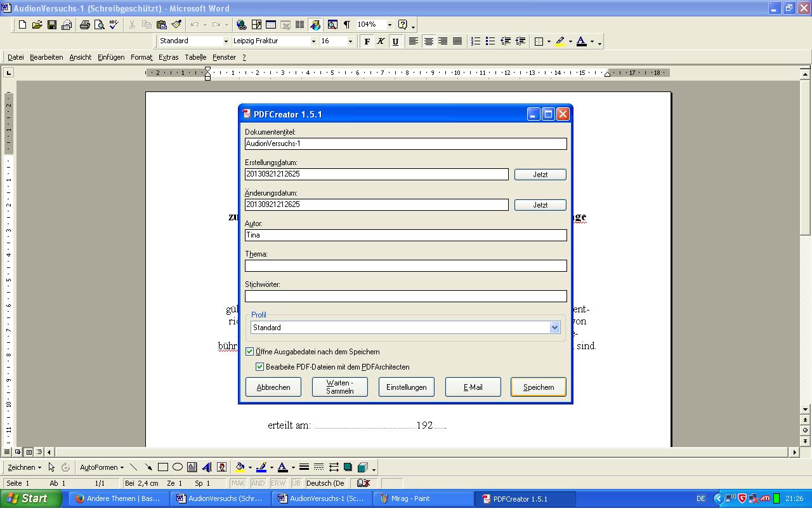Open the font size 16 dropdown

click(x=350, y=41)
